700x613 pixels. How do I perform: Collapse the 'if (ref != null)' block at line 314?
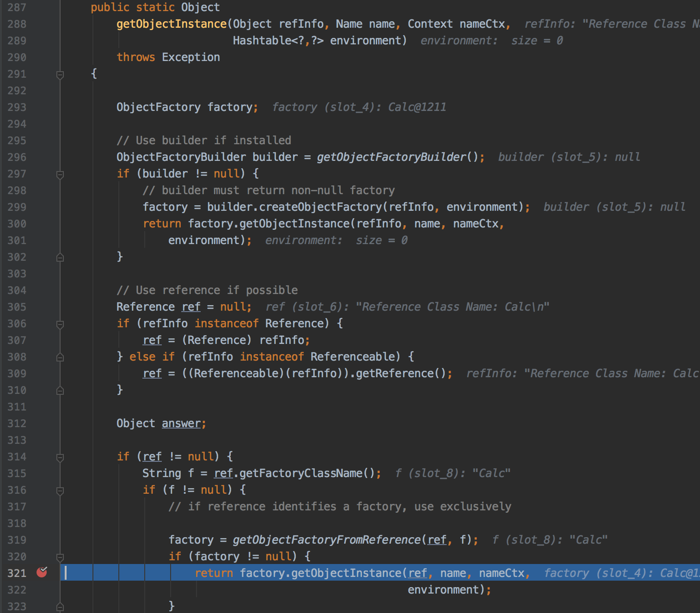(60, 457)
